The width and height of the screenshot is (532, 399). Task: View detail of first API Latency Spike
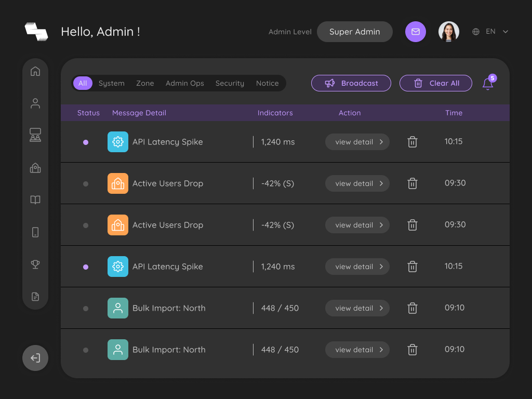[357, 142]
